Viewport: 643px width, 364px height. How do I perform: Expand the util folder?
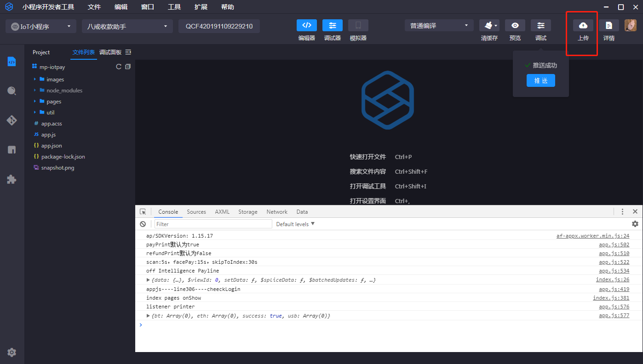click(34, 113)
